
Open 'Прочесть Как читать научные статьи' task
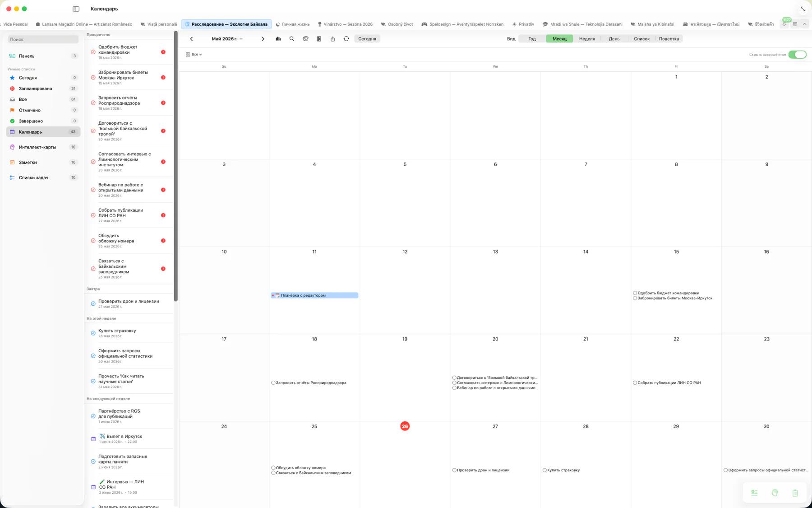coord(129,381)
